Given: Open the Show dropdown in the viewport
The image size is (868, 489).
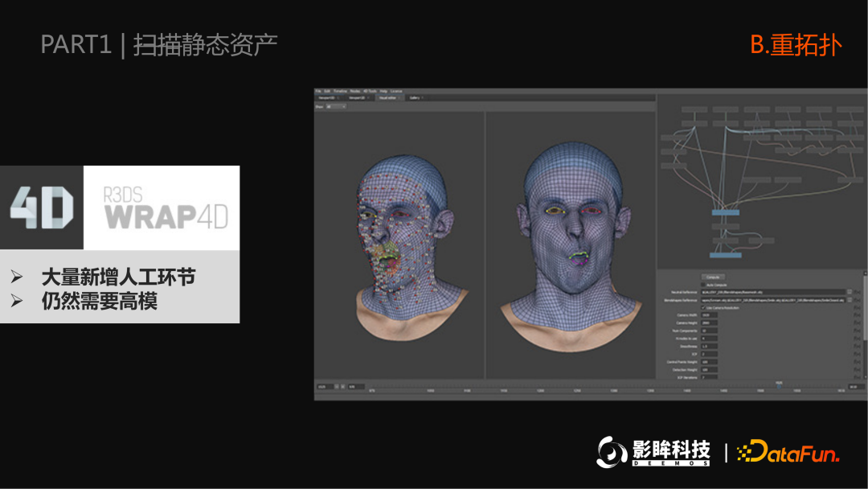Looking at the screenshot, I should click(x=336, y=106).
